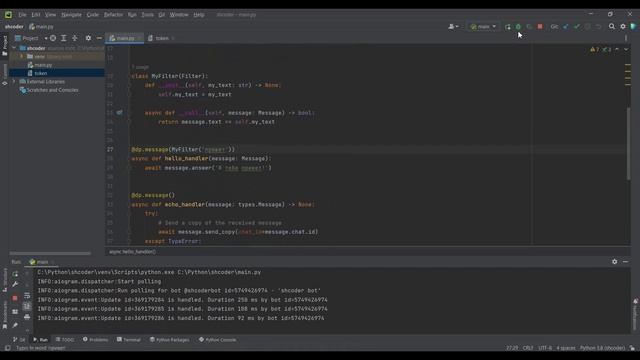The width and height of the screenshot is (640, 360).
Task: Open the main run configuration dropdown
Action: tap(483, 27)
